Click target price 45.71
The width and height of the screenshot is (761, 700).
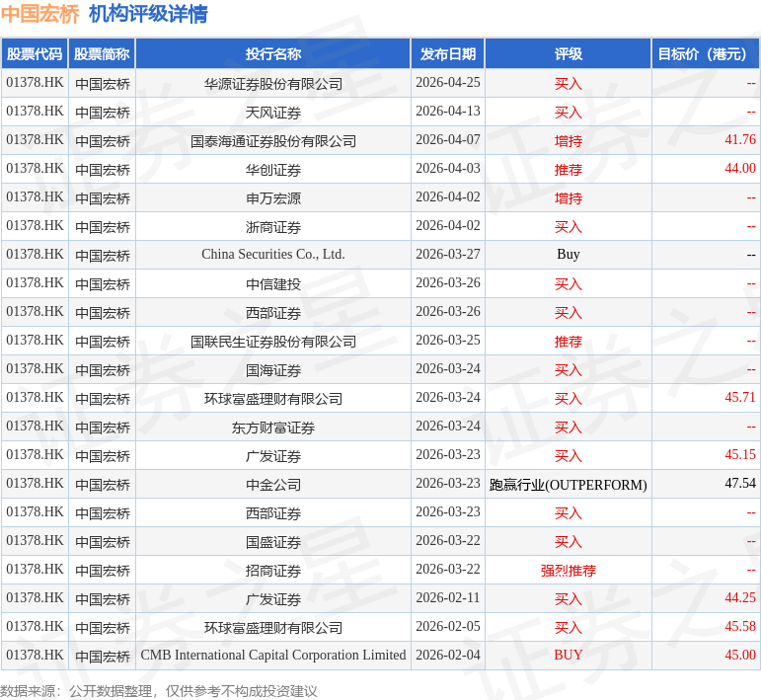740,398
